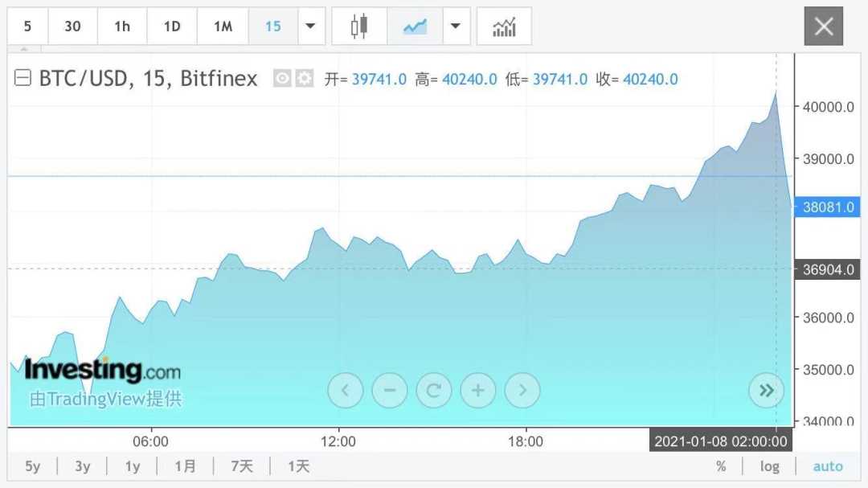This screenshot has width=868, height=488.
Task: Open the indicators chart icon
Action: click(x=504, y=27)
